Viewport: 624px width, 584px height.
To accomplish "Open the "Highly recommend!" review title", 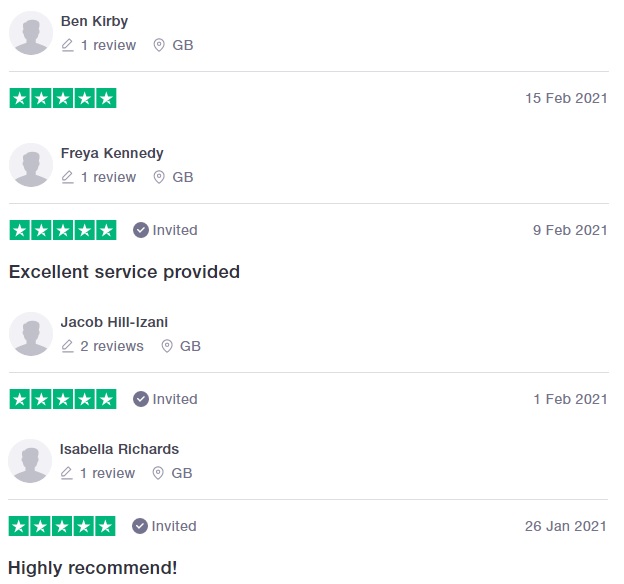I will click(x=93, y=568).
